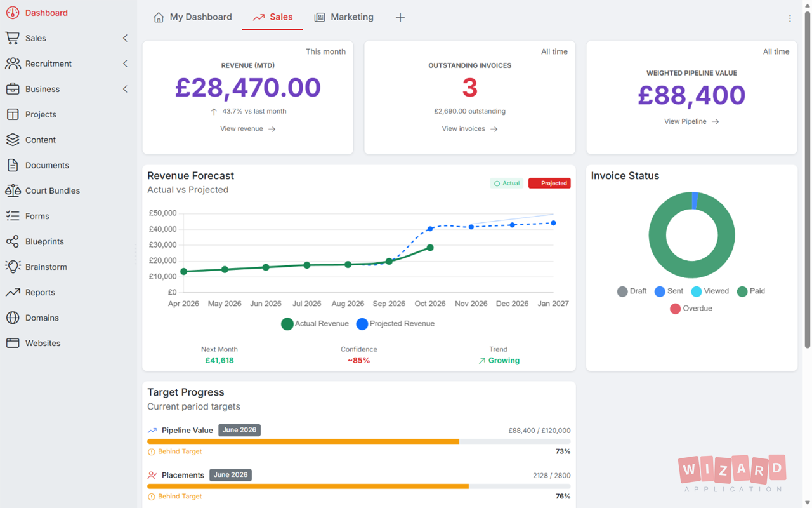Image resolution: width=812 pixels, height=508 pixels.
Task: Expand the Business sidebar submenu chevron
Action: point(125,89)
